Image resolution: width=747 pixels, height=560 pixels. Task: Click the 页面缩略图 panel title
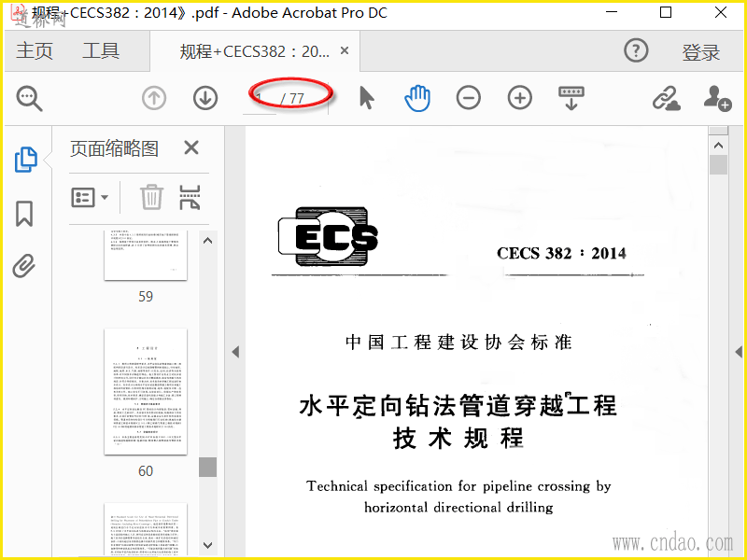[x=114, y=148]
